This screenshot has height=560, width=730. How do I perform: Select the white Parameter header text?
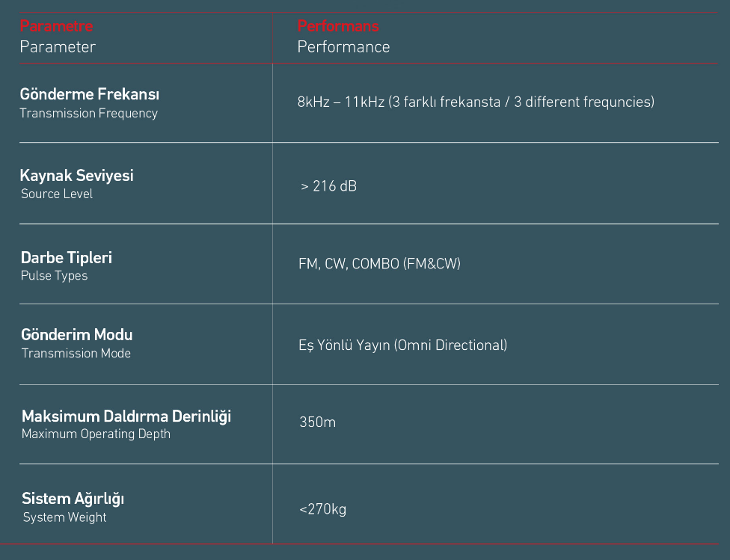pos(58,47)
